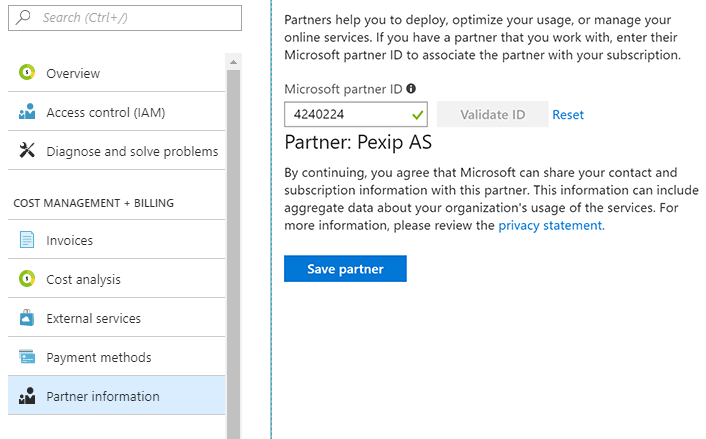Viewport: 706px width, 439px height.
Task: Click the info icon beside Microsoft partner ID
Action: pyautogui.click(x=411, y=89)
